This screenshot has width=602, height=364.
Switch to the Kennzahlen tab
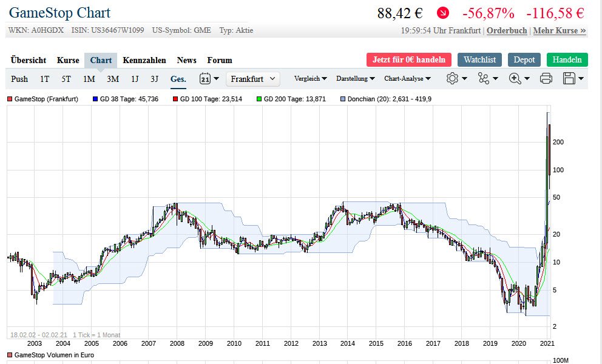coord(144,60)
